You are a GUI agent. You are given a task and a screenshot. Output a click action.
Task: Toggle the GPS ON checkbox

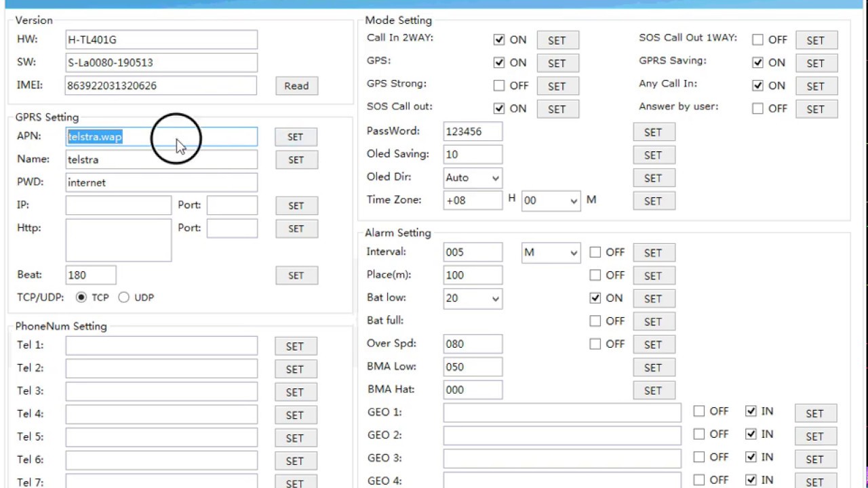coord(499,63)
